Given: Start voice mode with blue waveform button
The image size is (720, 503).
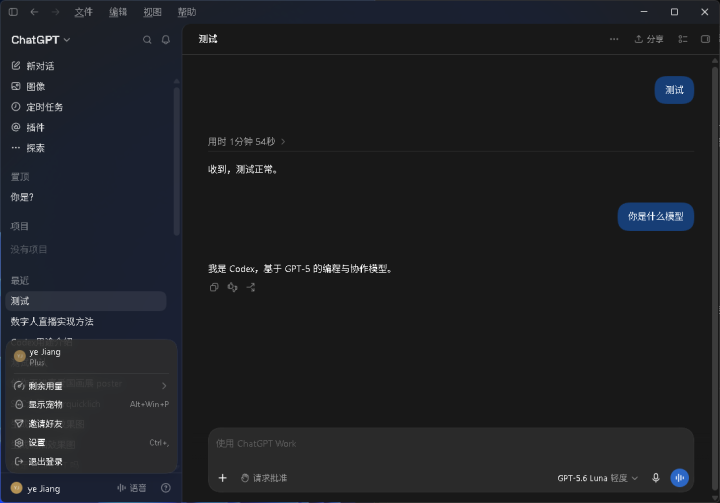Looking at the screenshot, I should click(680, 478).
